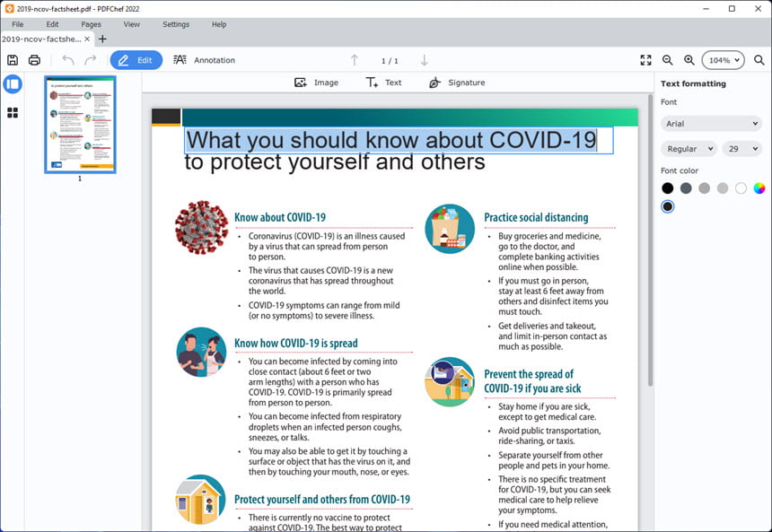Add a Signature

tap(457, 83)
